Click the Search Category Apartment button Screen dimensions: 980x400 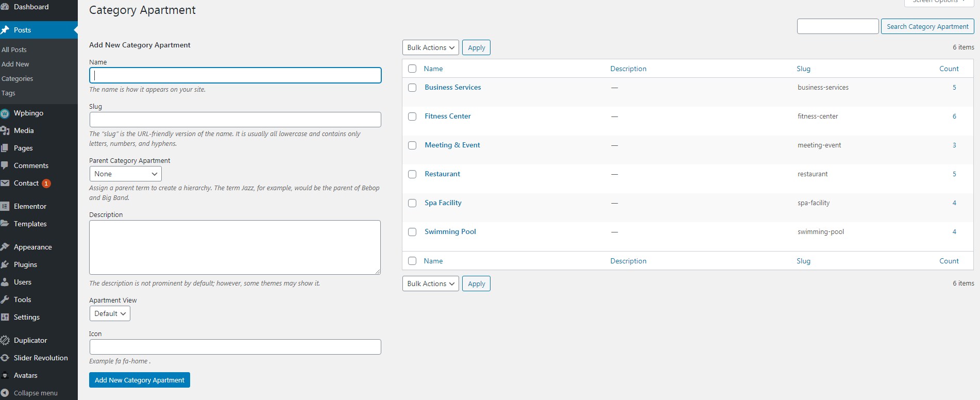pyautogui.click(x=927, y=26)
